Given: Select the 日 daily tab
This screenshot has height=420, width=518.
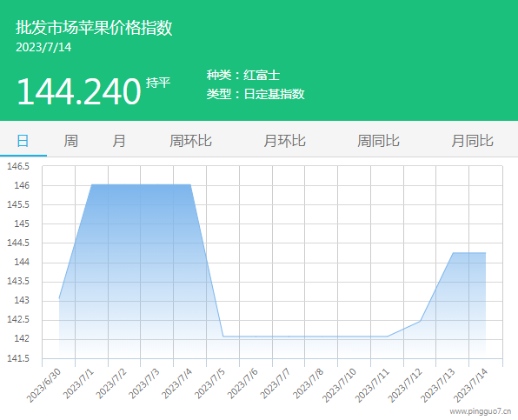Looking at the screenshot, I should click(23, 141).
